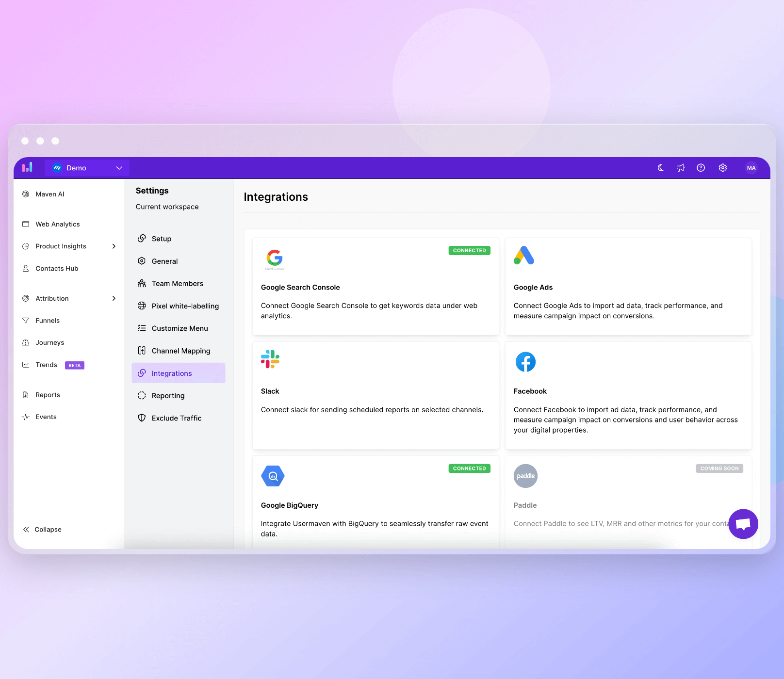The image size is (784, 679).
Task: Click the Maven AI sidebar icon
Action: tap(26, 194)
